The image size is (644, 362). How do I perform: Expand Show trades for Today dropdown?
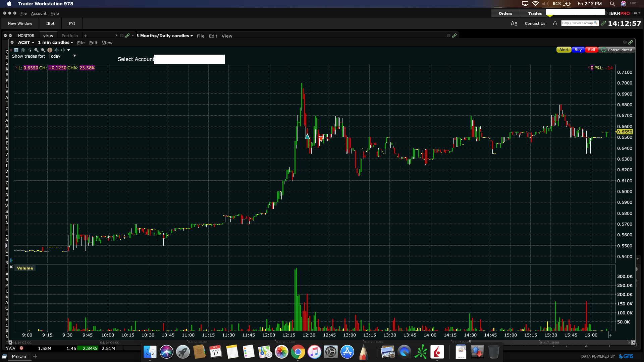[74, 56]
